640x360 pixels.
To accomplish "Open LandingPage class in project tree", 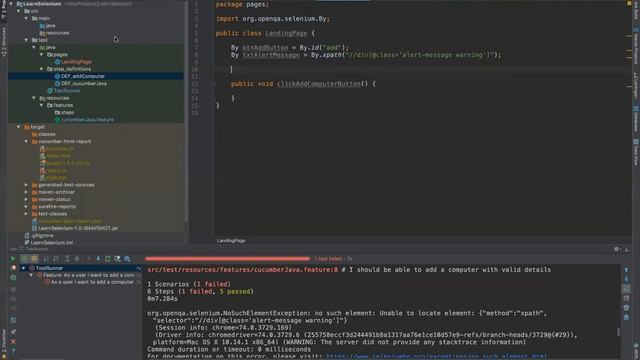I will 76,62.
